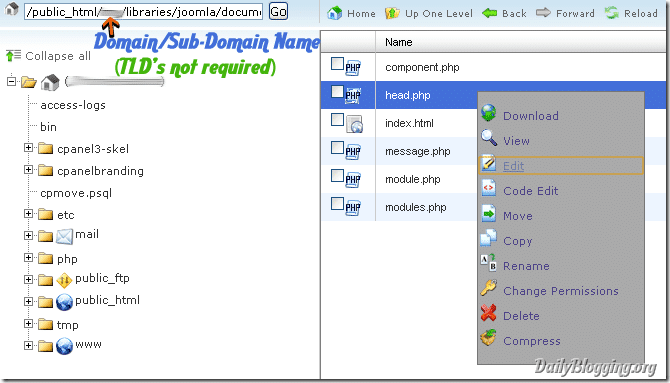Collapse the root home folder tree node

coord(12,81)
